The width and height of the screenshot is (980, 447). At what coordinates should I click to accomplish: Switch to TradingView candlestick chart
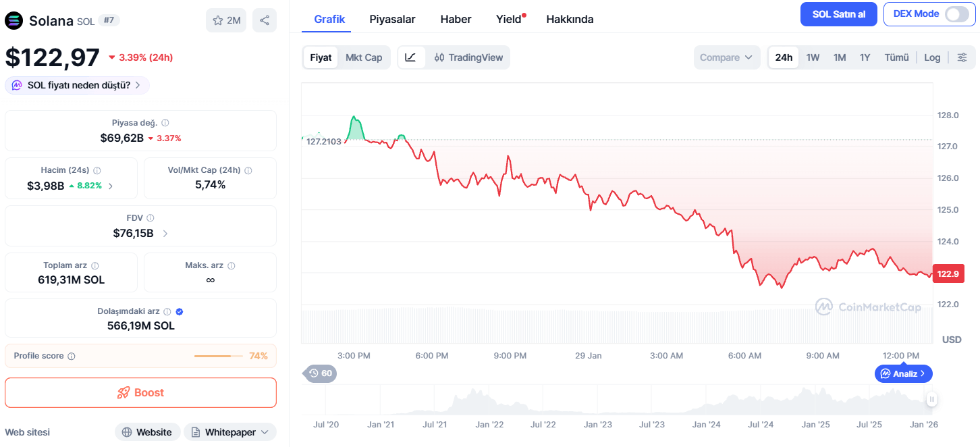click(x=468, y=57)
